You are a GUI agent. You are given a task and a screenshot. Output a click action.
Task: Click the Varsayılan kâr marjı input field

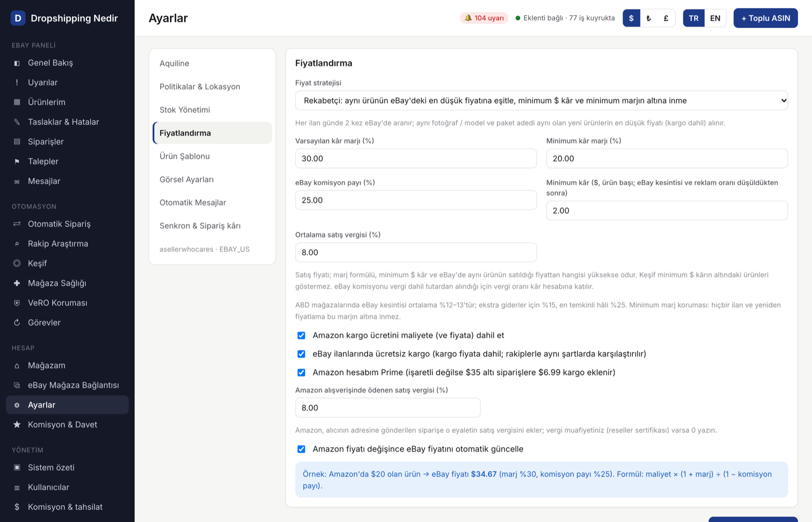point(416,158)
